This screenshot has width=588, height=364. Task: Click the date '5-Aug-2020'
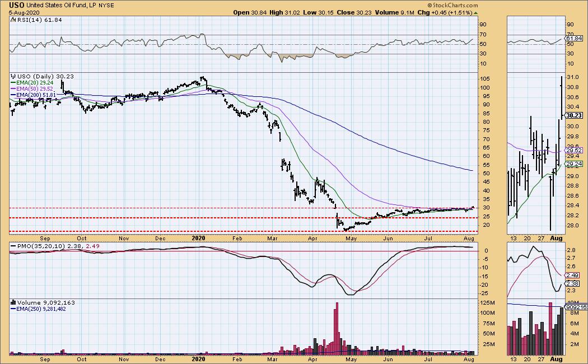click(x=24, y=12)
